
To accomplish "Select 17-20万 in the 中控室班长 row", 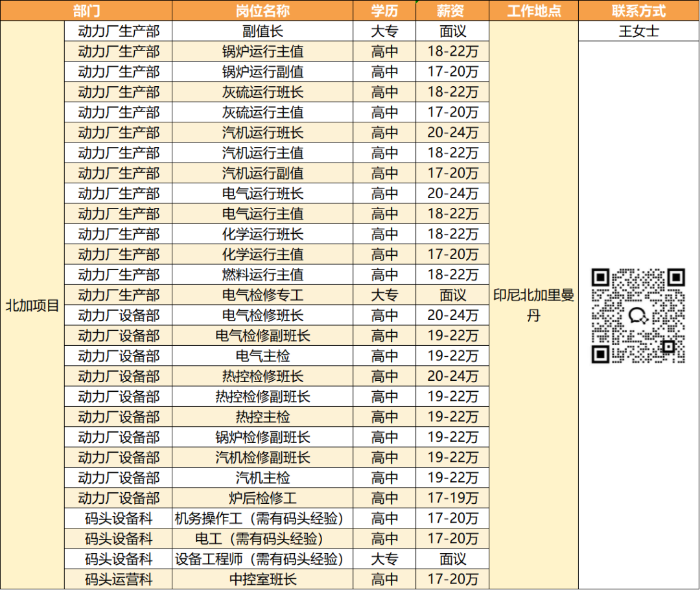I will (x=452, y=579).
